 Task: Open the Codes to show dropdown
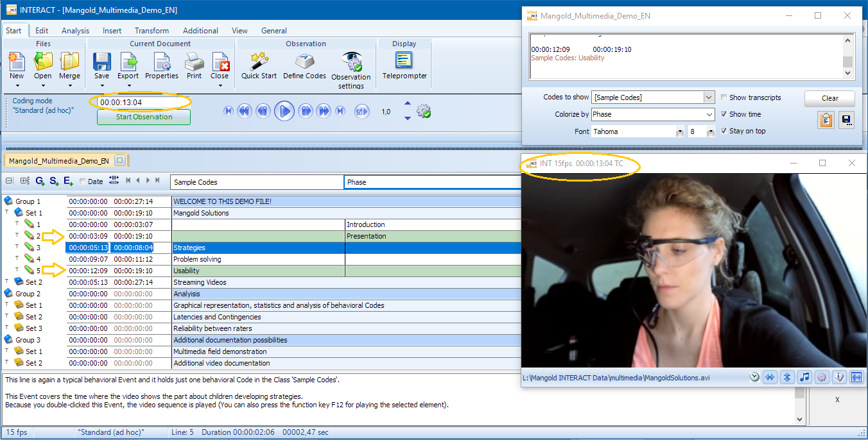(709, 97)
